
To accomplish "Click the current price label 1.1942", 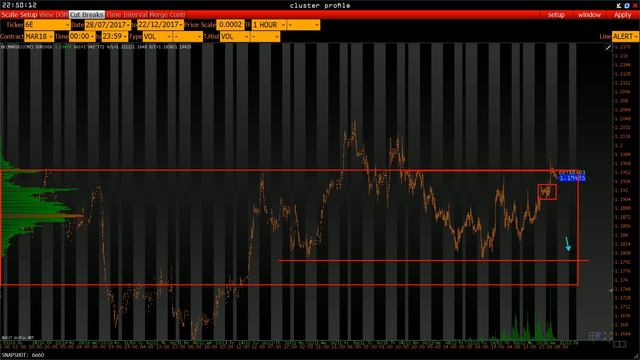I will pyautogui.click(x=572, y=178).
